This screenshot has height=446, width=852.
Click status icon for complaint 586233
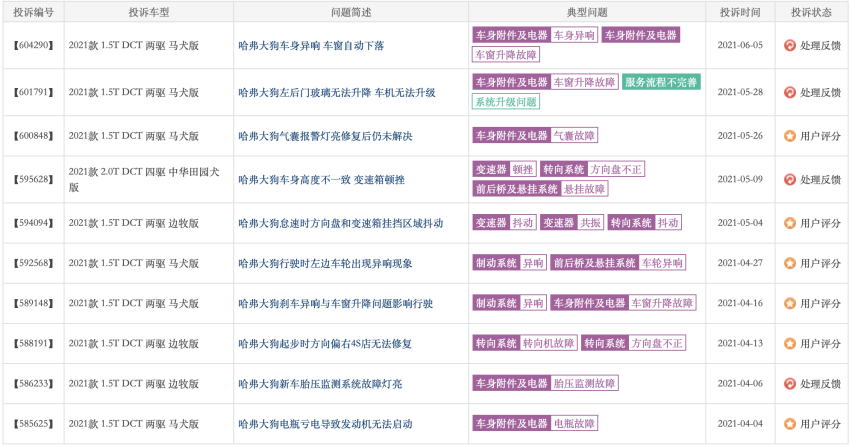[790, 384]
